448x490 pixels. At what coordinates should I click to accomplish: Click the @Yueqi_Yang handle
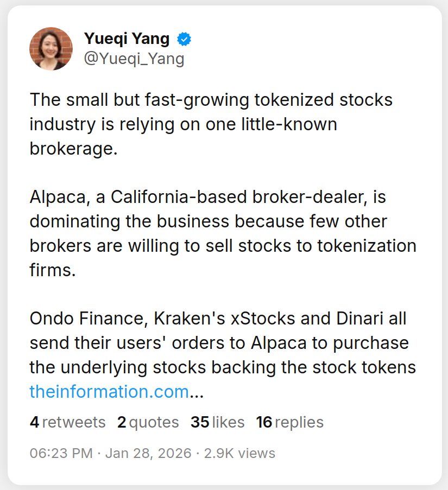[x=134, y=59]
